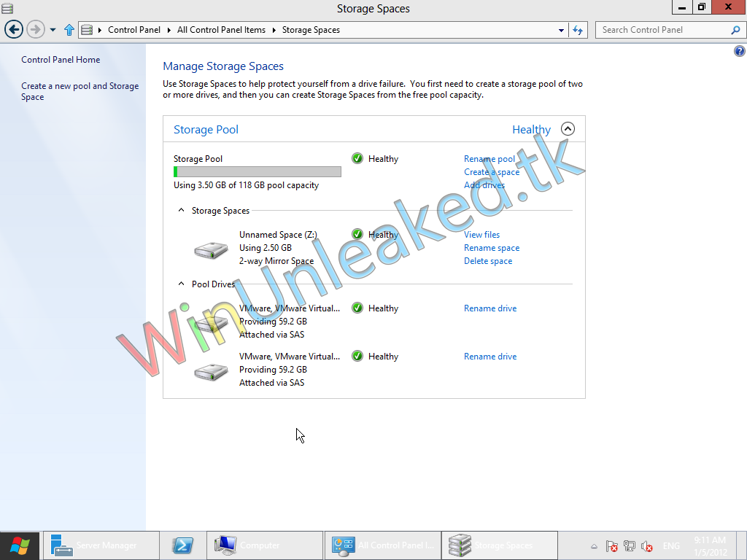Open the recent locations dropdown arrow

[53, 30]
